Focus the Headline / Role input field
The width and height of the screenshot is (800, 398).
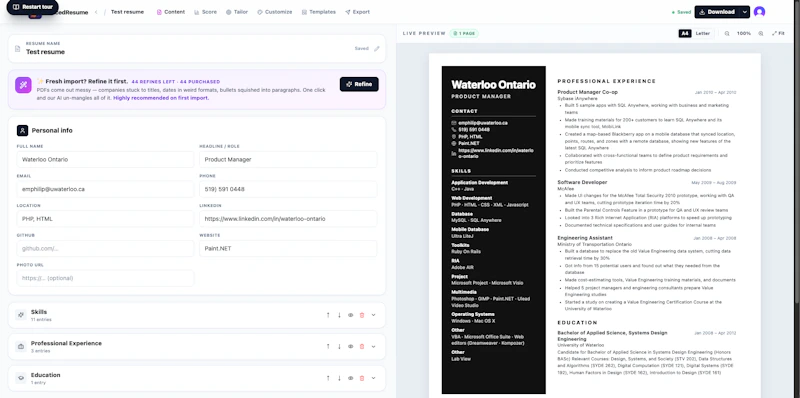(x=288, y=160)
